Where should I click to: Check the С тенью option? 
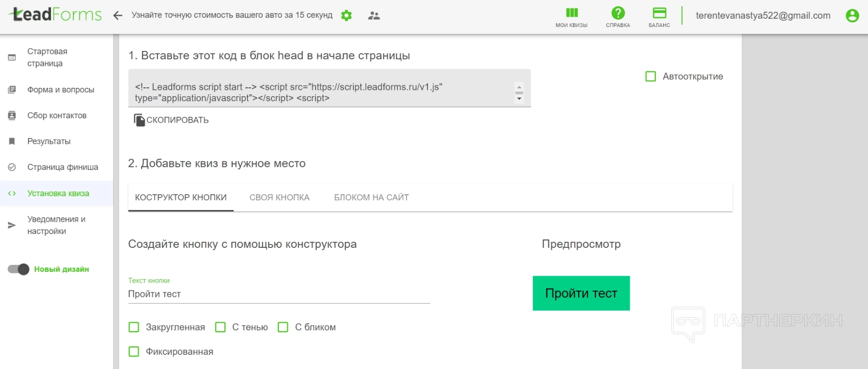click(x=221, y=327)
